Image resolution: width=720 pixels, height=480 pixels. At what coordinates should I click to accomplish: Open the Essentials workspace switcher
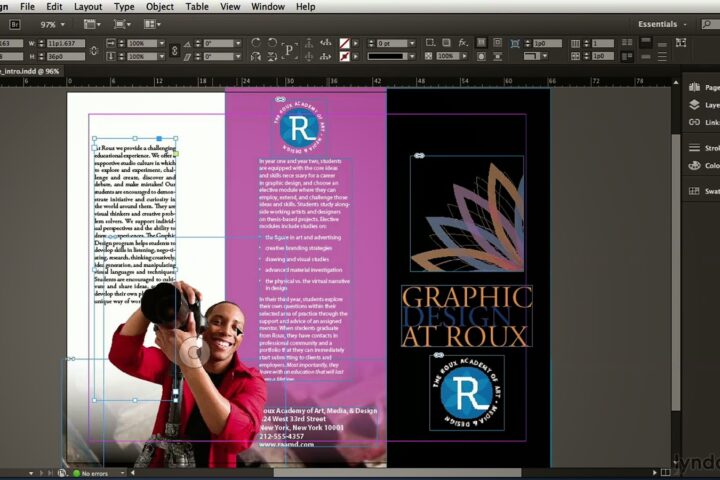click(x=662, y=24)
